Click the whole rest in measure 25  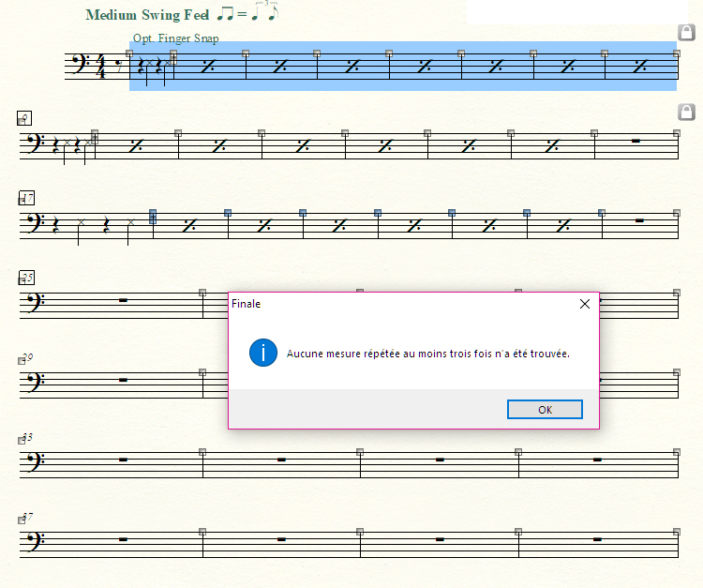pos(124,300)
